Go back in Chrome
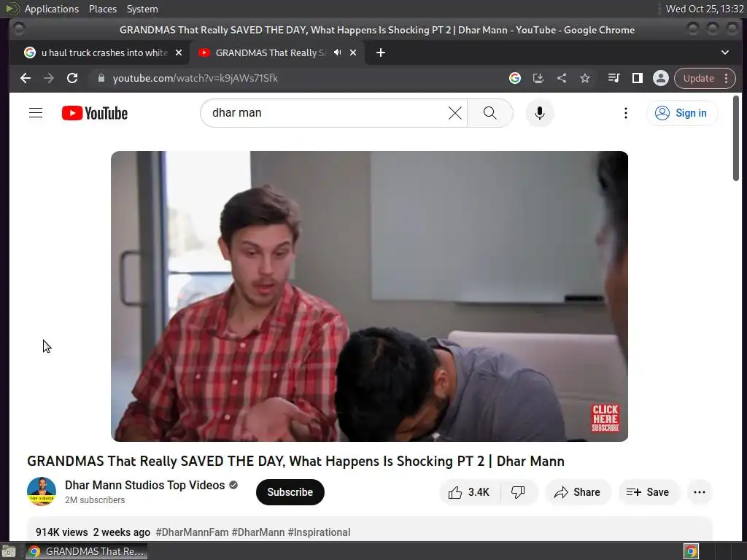Image resolution: width=747 pixels, height=560 pixels. click(26, 78)
